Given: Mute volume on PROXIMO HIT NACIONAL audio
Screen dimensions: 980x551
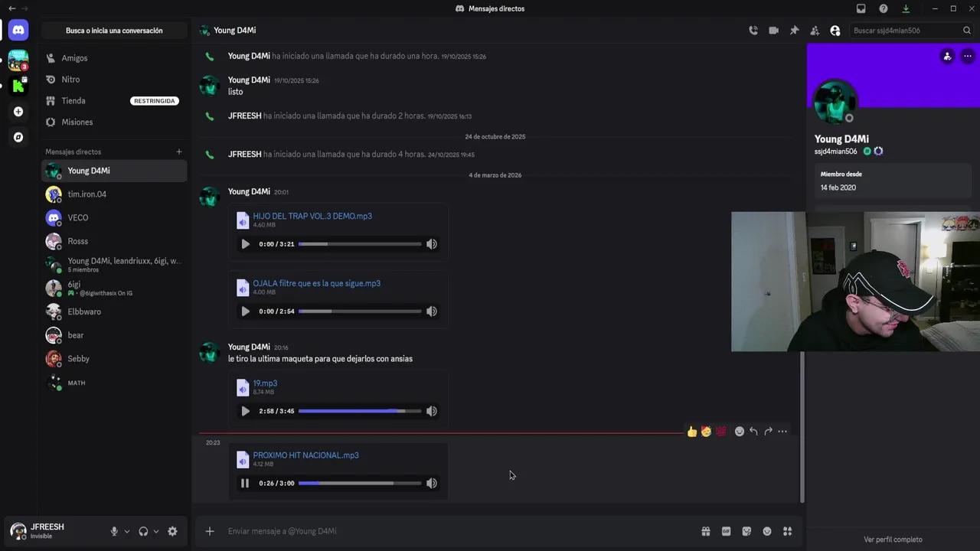Looking at the screenshot, I should coord(432,483).
